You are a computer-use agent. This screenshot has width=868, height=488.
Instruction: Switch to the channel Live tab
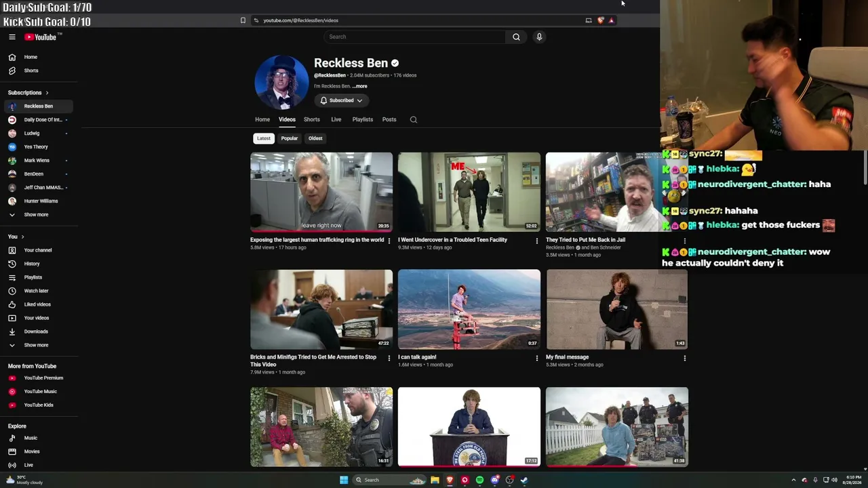336,119
